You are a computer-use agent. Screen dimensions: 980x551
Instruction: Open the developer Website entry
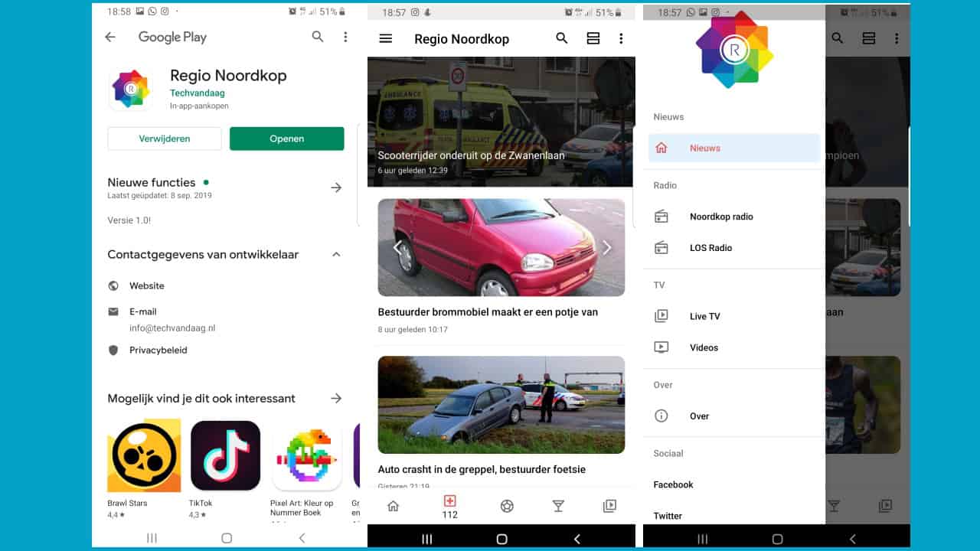(146, 285)
